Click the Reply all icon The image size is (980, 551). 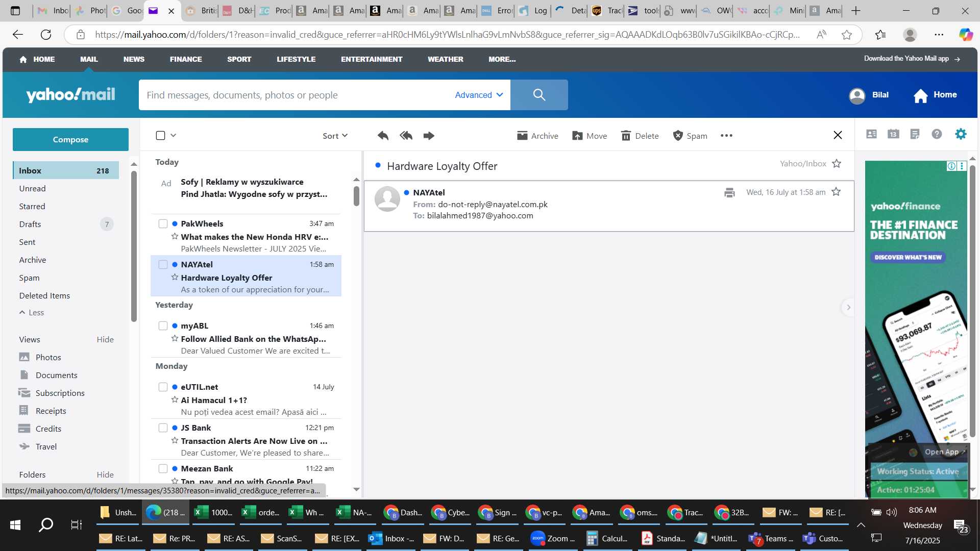point(406,136)
